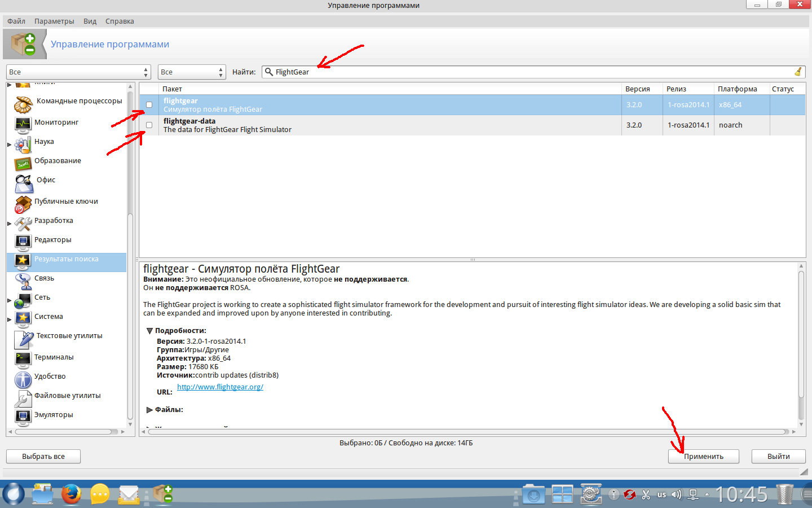This screenshot has width=812, height=508.
Task: Expand the Файлы section
Action: coord(149,410)
